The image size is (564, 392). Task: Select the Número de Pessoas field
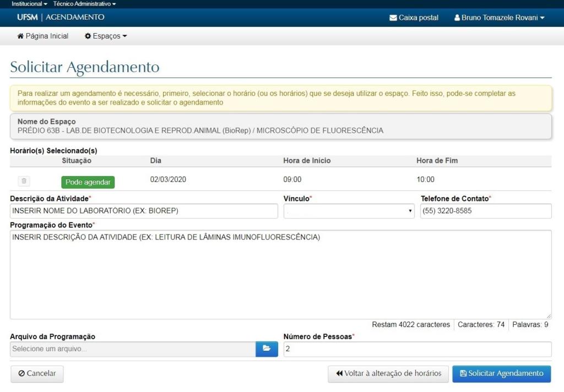417,349
